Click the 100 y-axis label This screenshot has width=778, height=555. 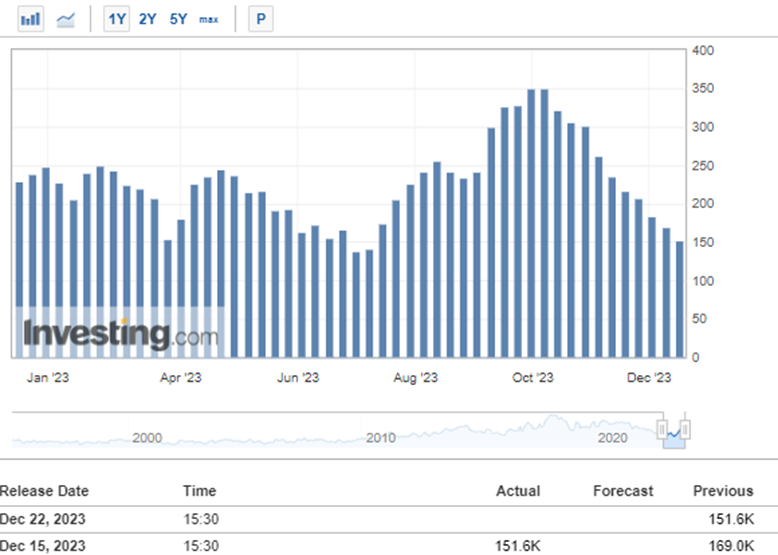point(703,281)
